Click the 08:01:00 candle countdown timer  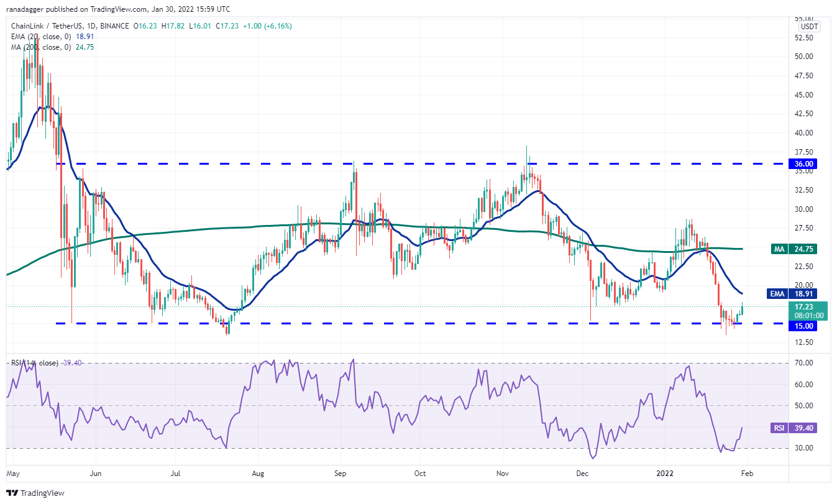810,314
